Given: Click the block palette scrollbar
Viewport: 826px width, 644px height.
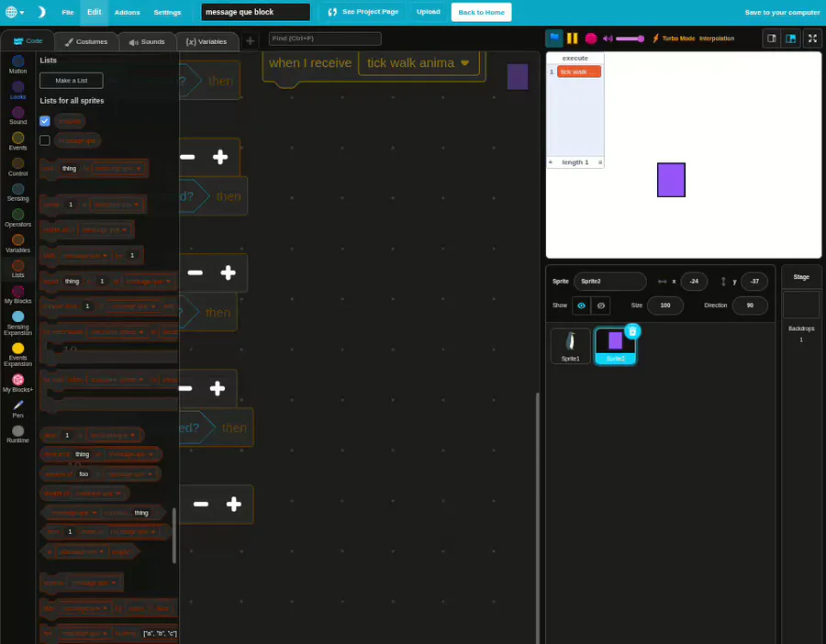Looking at the screenshot, I should coord(173,536).
